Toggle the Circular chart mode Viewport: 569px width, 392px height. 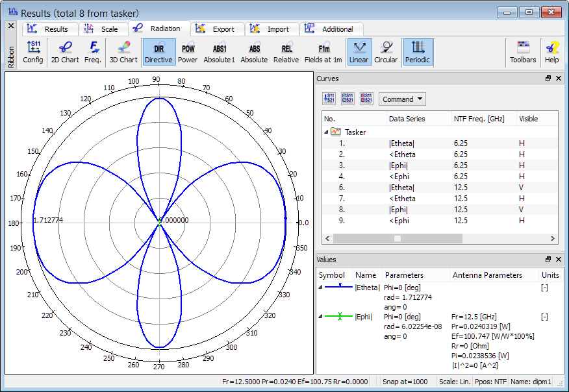click(x=386, y=53)
